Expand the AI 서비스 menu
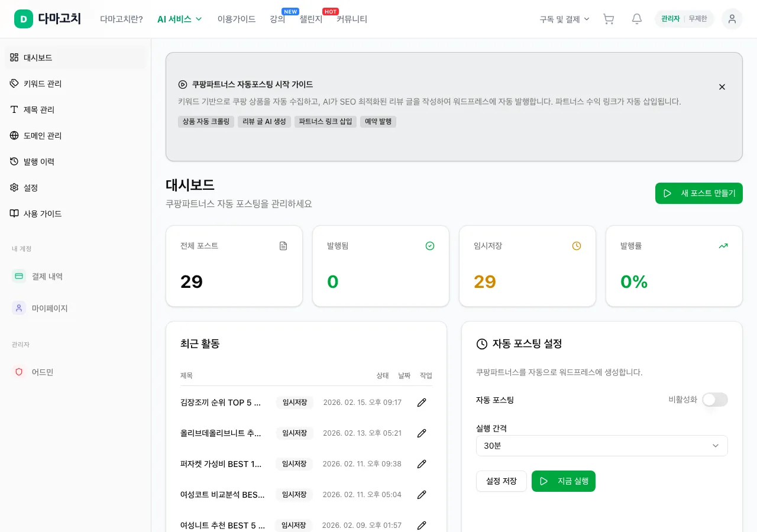 coord(180,19)
